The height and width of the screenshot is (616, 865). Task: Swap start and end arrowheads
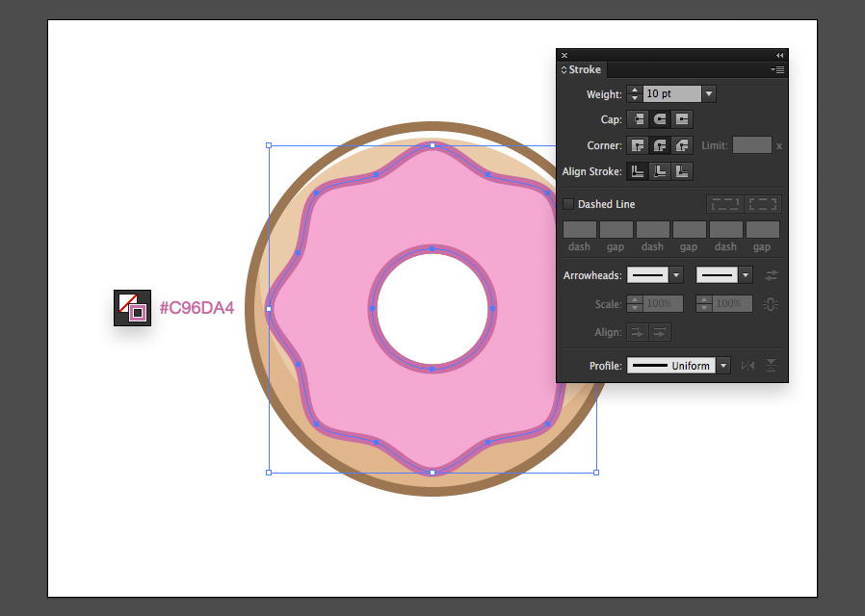point(772,275)
